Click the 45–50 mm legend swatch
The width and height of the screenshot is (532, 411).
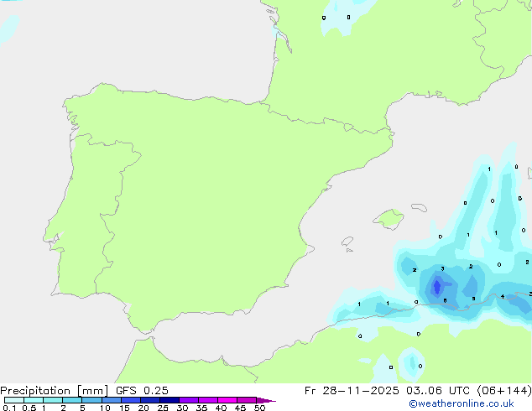(x=247, y=400)
